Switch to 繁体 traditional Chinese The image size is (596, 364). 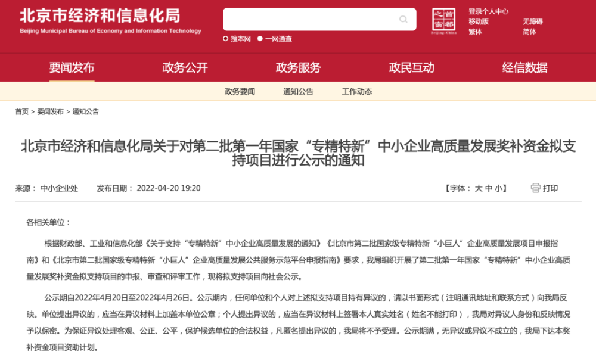[x=475, y=32]
